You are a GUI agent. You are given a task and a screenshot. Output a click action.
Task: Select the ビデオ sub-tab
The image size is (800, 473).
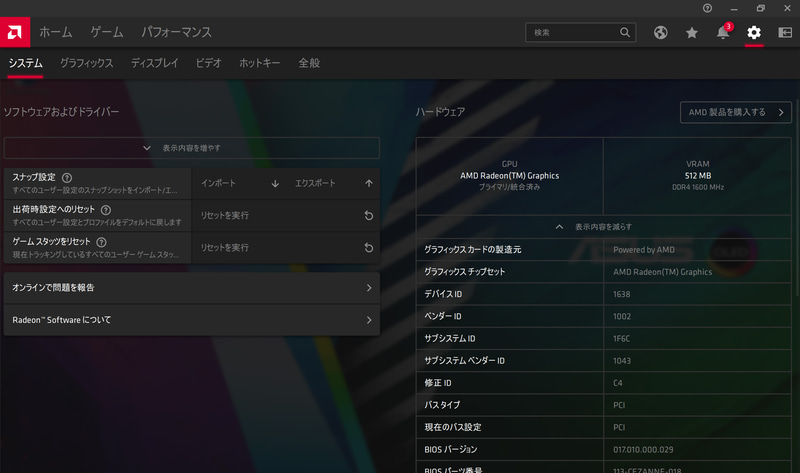tap(209, 63)
